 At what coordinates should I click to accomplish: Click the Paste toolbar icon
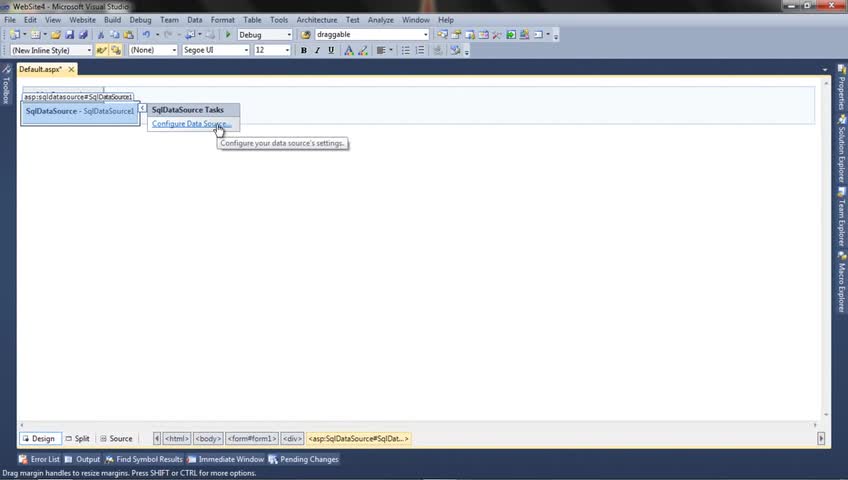(x=128, y=35)
